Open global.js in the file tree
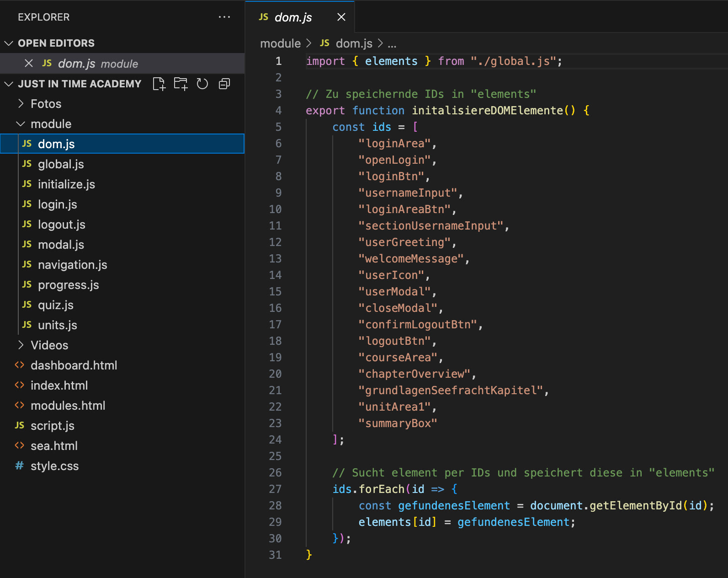728x578 pixels. point(122,164)
